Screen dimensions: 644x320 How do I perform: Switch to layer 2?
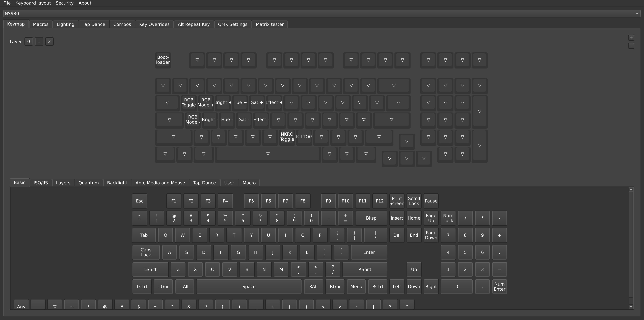[49, 41]
